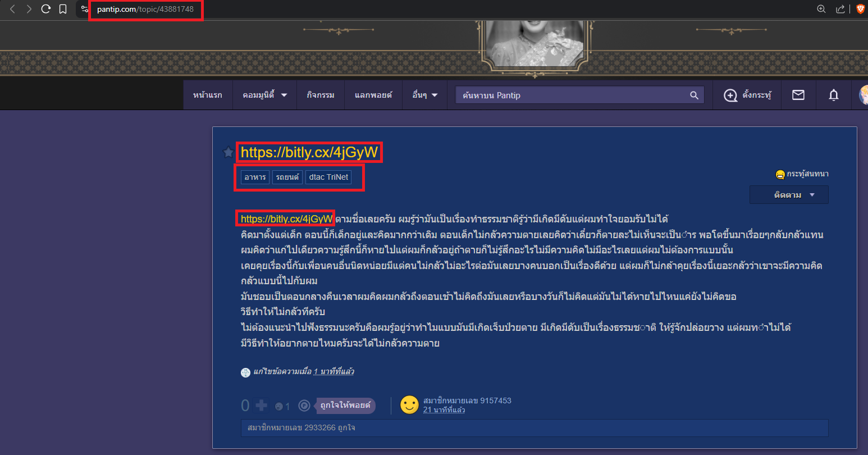The height and width of the screenshot is (455, 868).
Task: Click the ถูกใจให้พอยต์ button
Action: tap(345, 406)
